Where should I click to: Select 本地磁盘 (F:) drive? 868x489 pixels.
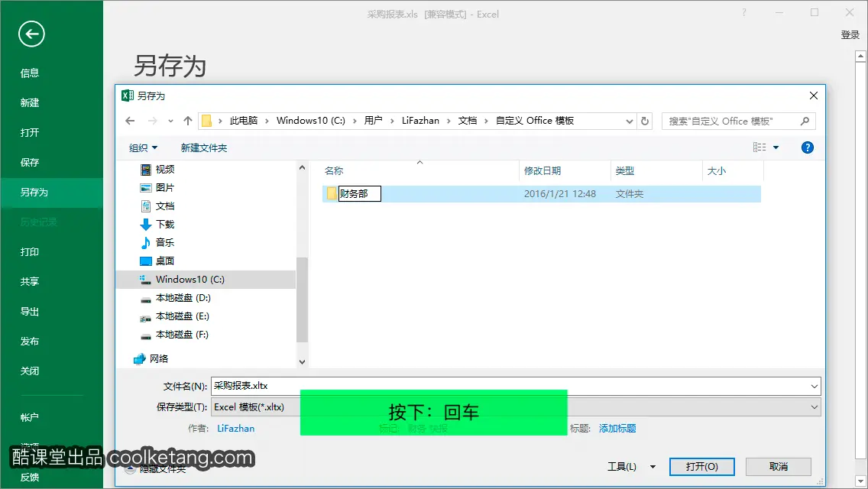[175, 335]
